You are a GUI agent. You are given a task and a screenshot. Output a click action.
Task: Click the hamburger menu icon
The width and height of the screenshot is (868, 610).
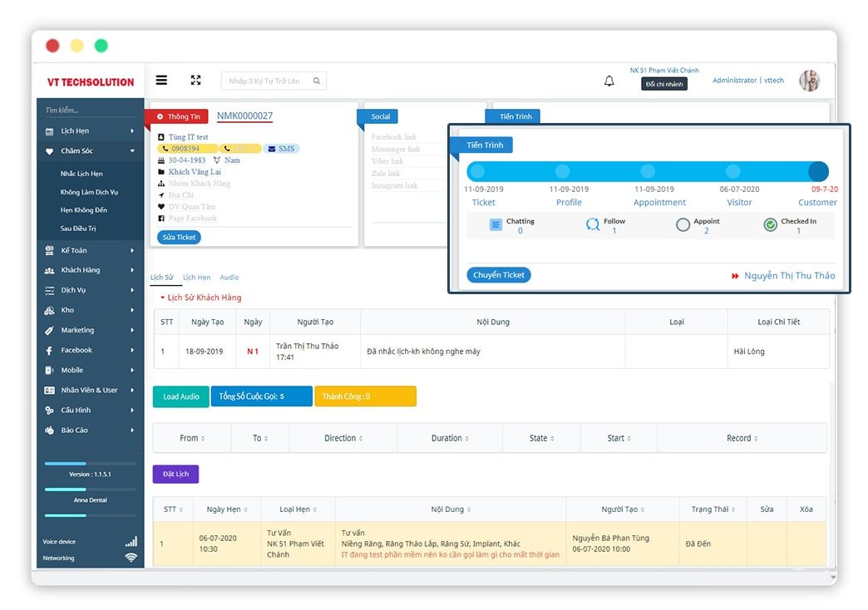coord(161,81)
